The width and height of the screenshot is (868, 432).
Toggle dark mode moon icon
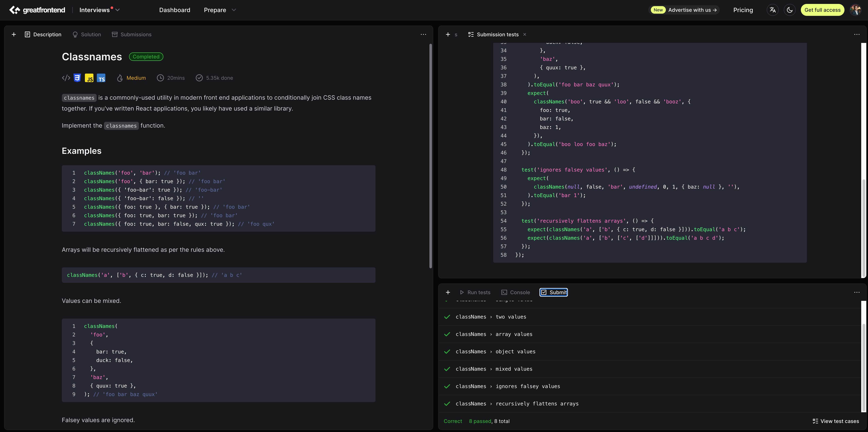pyautogui.click(x=789, y=10)
